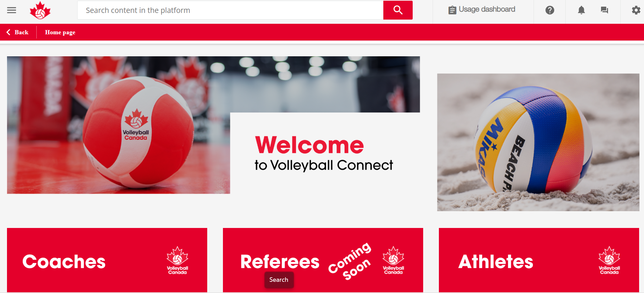Click the small Search button below Referees

pyautogui.click(x=279, y=280)
